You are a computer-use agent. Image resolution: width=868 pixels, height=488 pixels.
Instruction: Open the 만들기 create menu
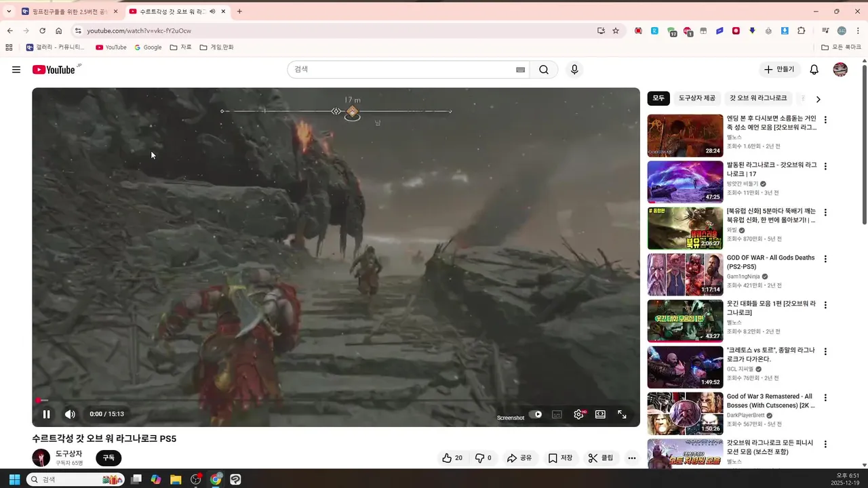[x=779, y=69]
